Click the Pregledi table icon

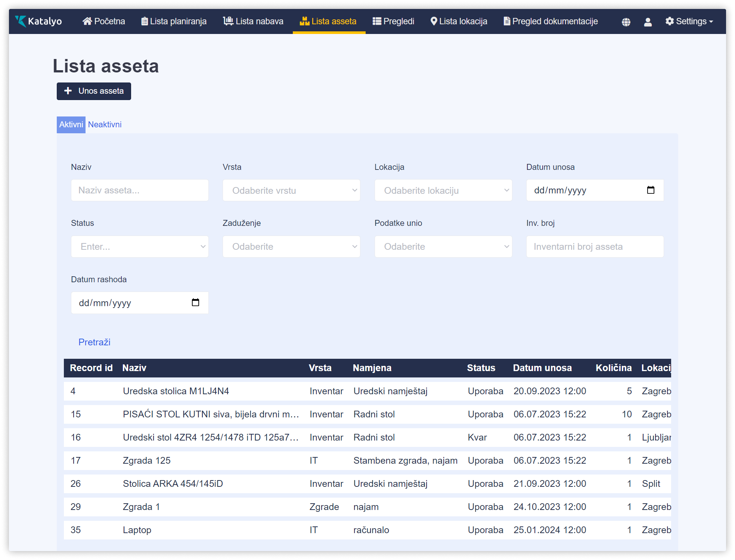click(x=377, y=21)
